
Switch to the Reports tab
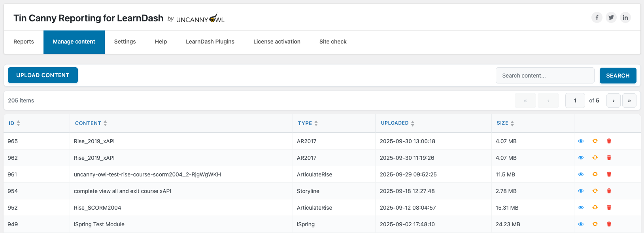[24, 42]
